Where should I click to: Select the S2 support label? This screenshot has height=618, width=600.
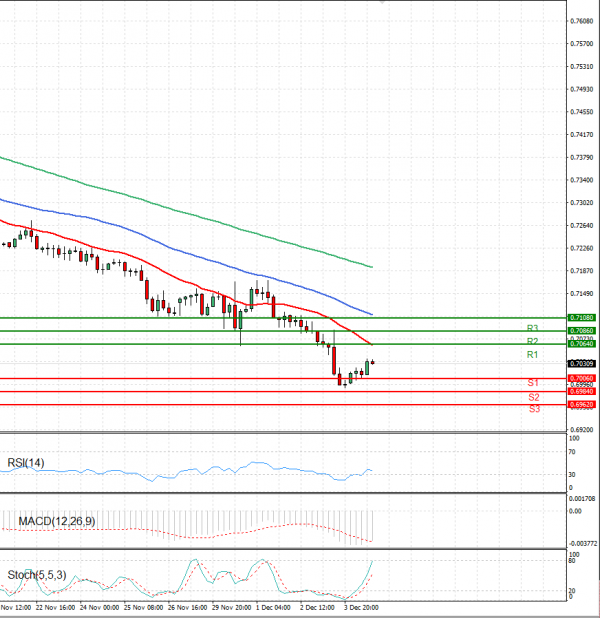click(x=534, y=397)
